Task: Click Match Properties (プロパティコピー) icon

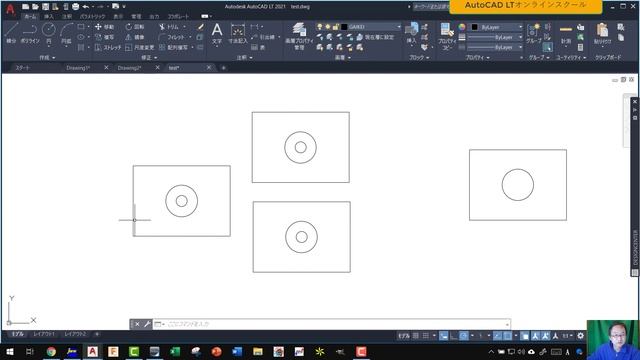Action: coord(447,36)
